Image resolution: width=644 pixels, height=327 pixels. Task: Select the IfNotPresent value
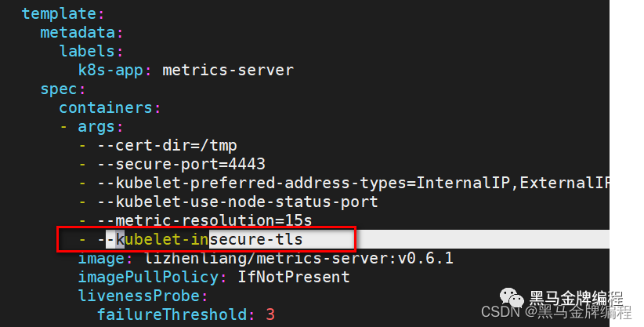coord(294,278)
